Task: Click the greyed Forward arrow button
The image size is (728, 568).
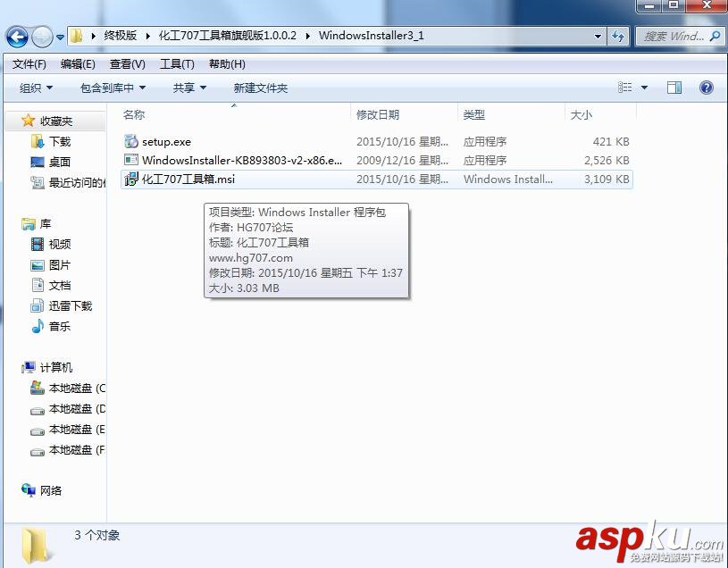Action: pyautogui.click(x=42, y=37)
